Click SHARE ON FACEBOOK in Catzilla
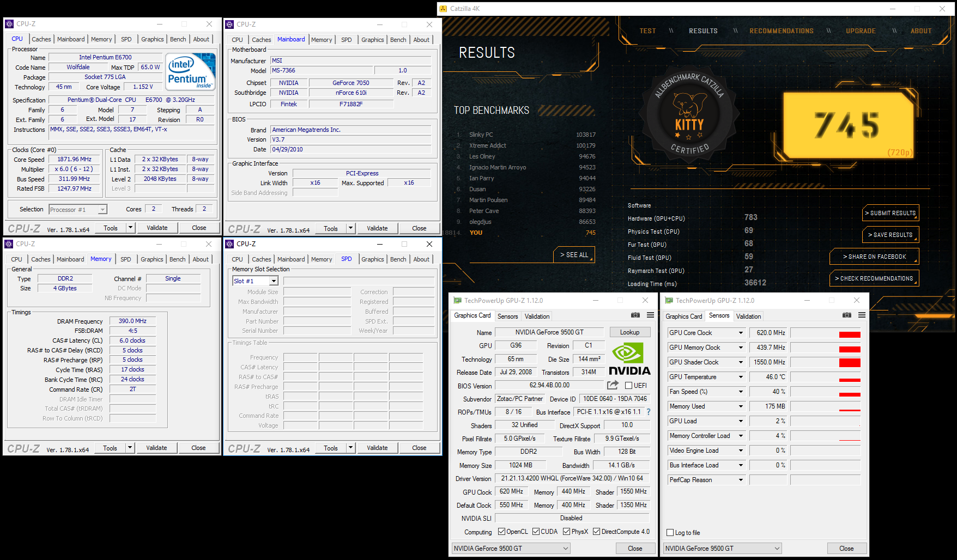The height and width of the screenshot is (560, 957). 874,257
